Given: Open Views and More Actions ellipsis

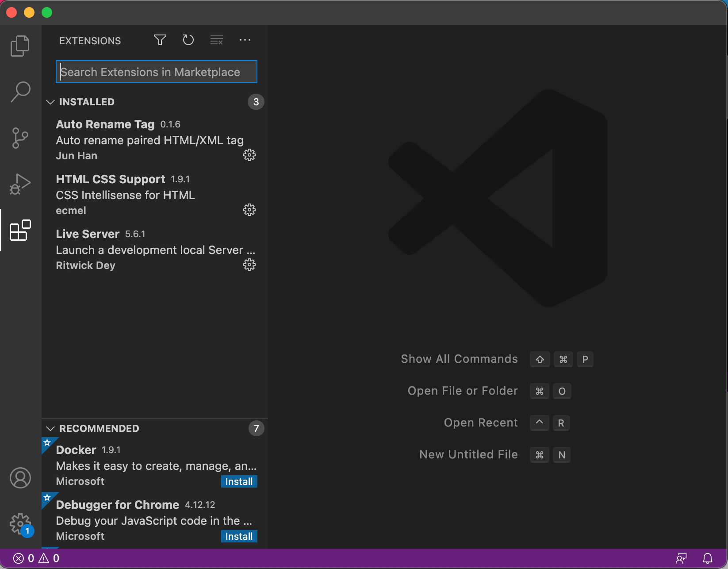Looking at the screenshot, I should [x=245, y=40].
